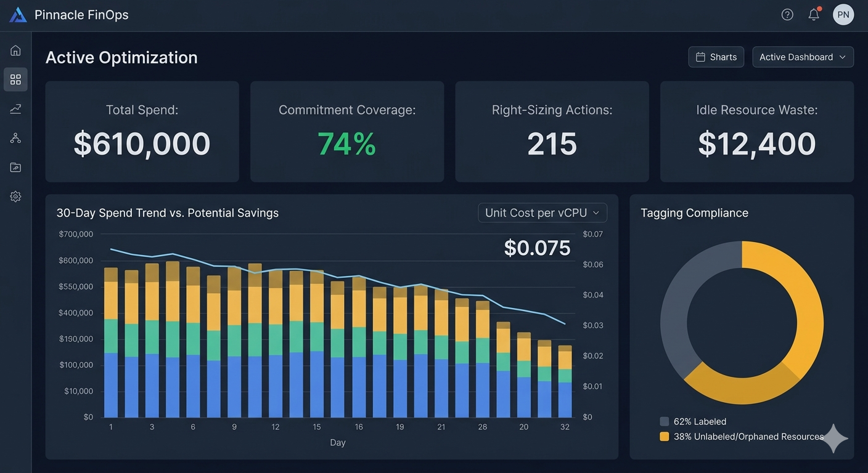Open Settings gear in the sidebar
This screenshot has height=473, width=868.
tap(15, 196)
